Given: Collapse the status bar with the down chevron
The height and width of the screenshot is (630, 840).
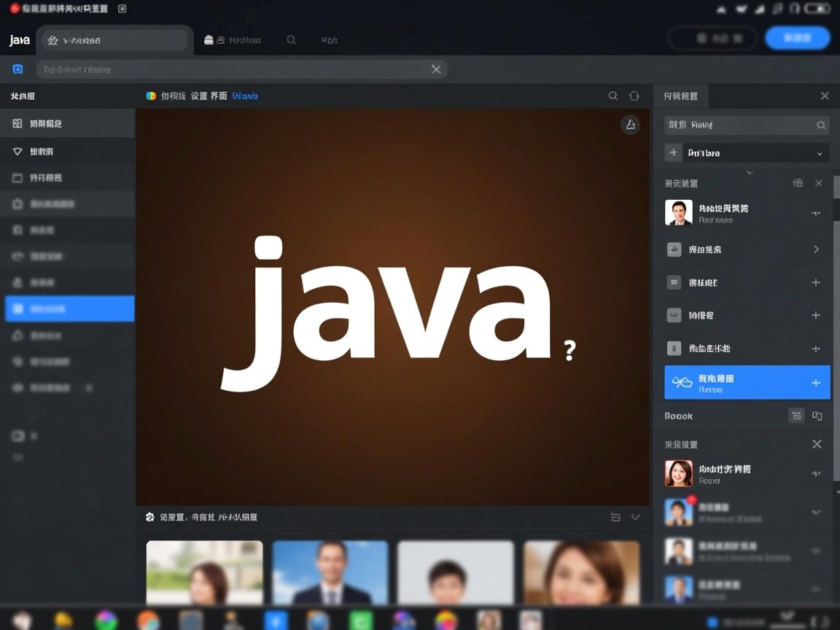Looking at the screenshot, I should point(635,517).
